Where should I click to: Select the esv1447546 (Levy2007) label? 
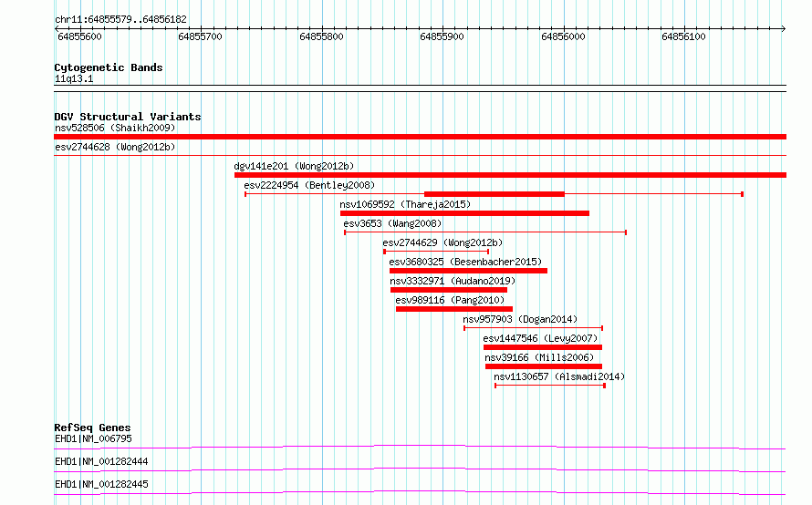(x=540, y=338)
